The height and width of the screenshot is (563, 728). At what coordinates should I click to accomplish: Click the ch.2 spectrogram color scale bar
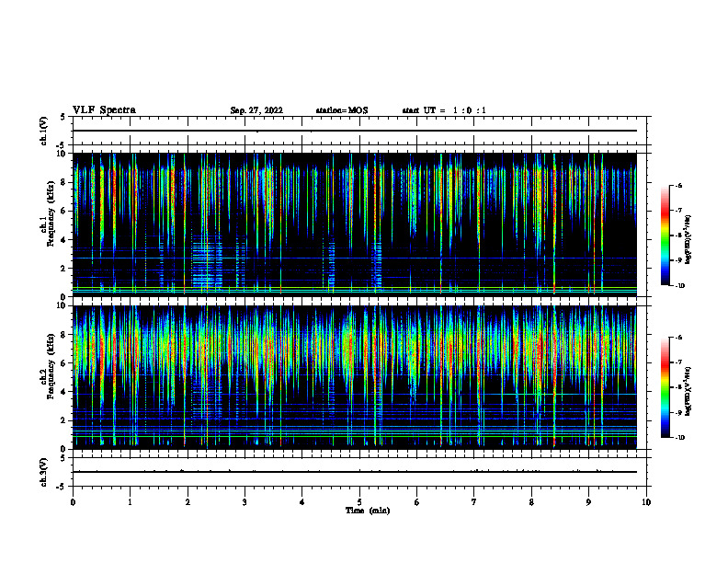click(x=665, y=387)
